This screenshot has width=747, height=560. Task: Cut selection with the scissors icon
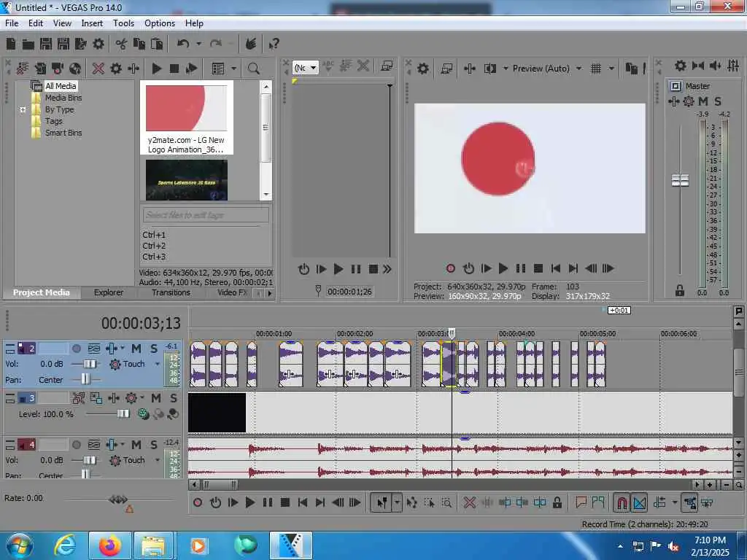click(122, 44)
